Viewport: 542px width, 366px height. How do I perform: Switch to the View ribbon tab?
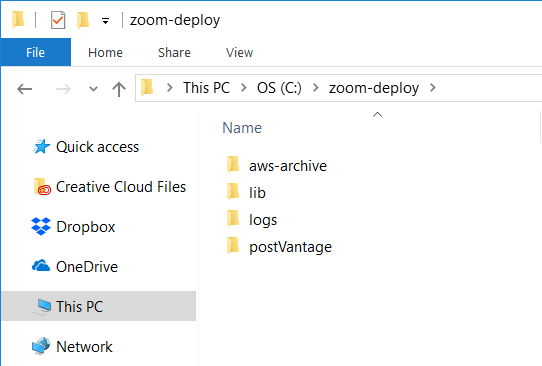[239, 53]
